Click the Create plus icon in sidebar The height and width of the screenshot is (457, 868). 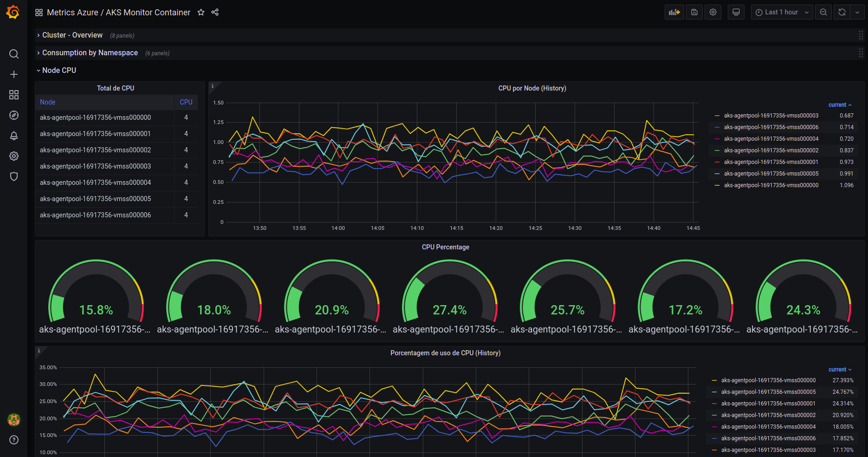pos(14,74)
